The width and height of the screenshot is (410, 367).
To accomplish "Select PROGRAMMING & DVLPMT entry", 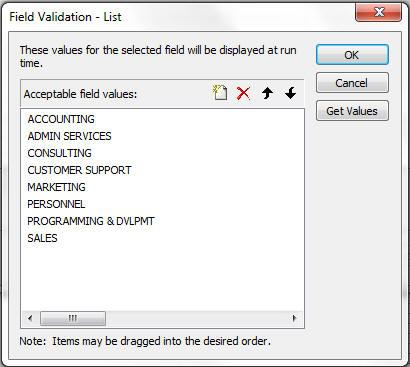I will click(x=91, y=221).
